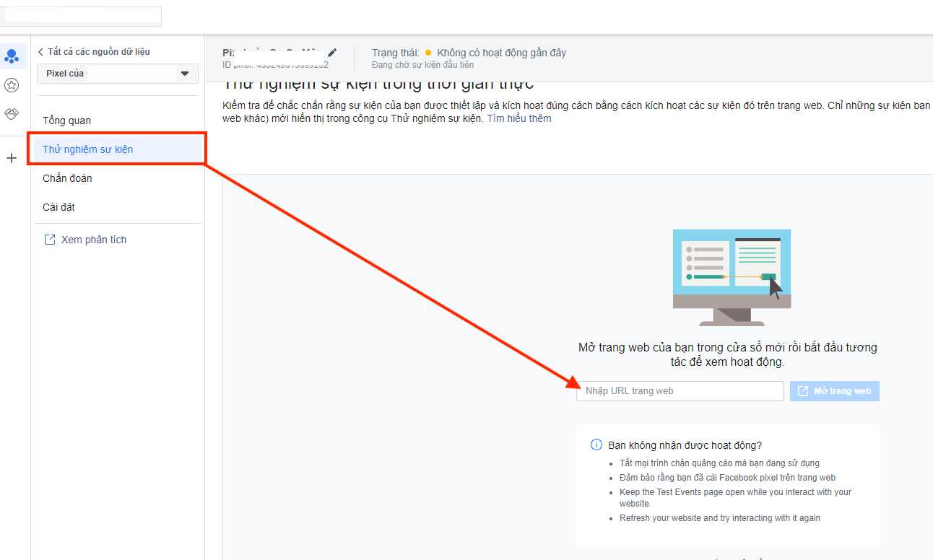Open the handshake Partner Integrations icon
The image size is (933, 560).
(12, 114)
